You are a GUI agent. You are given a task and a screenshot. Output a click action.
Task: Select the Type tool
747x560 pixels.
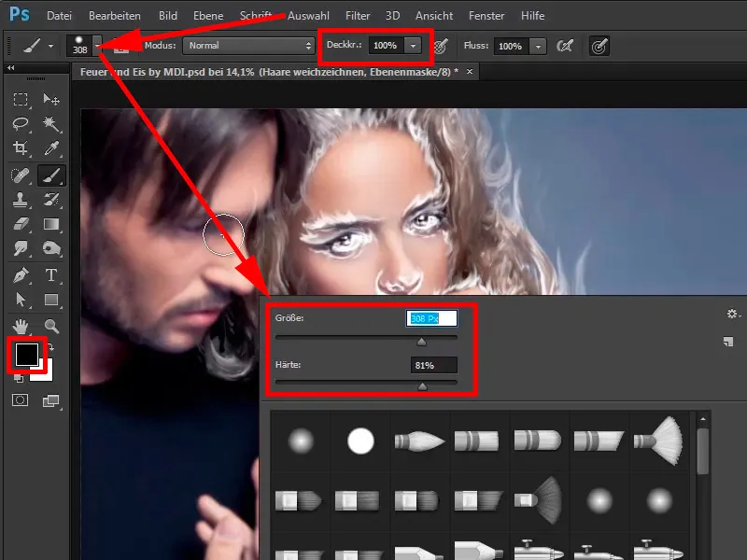click(51, 275)
